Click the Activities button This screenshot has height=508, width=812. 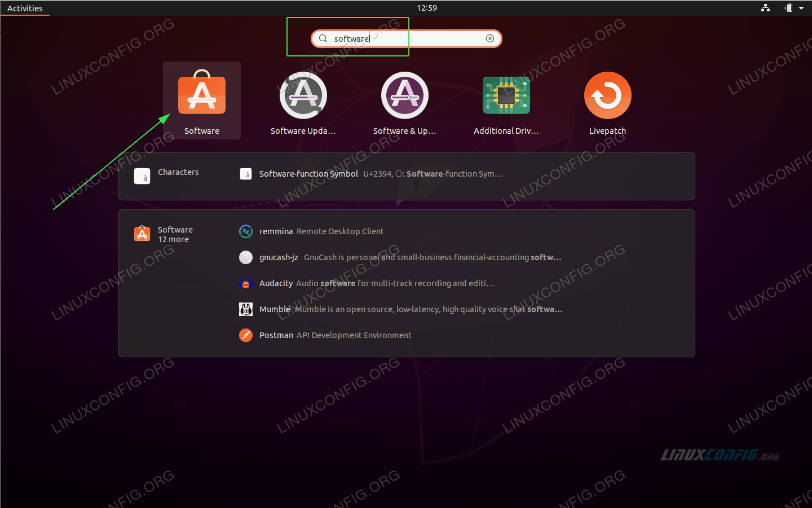(25, 8)
